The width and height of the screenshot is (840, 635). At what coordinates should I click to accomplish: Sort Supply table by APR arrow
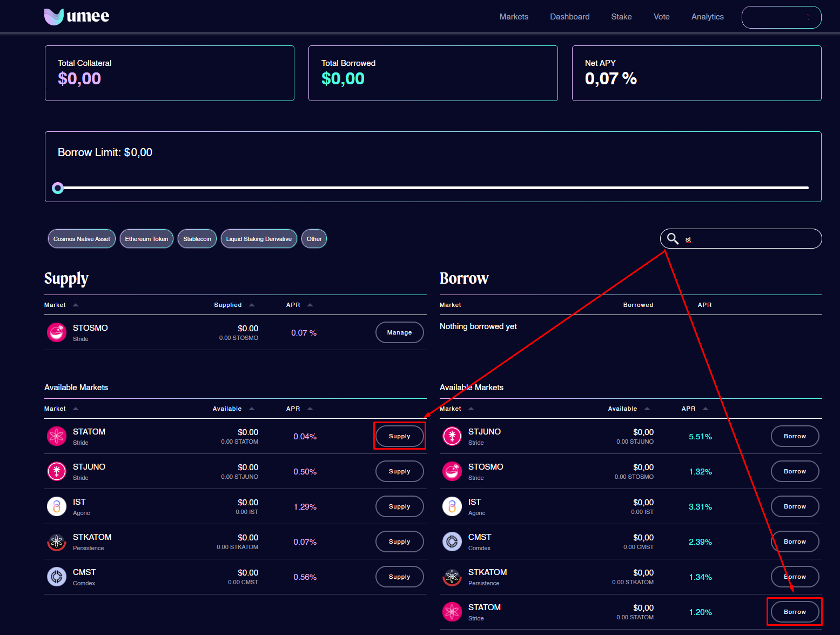click(x=310, y=305)
